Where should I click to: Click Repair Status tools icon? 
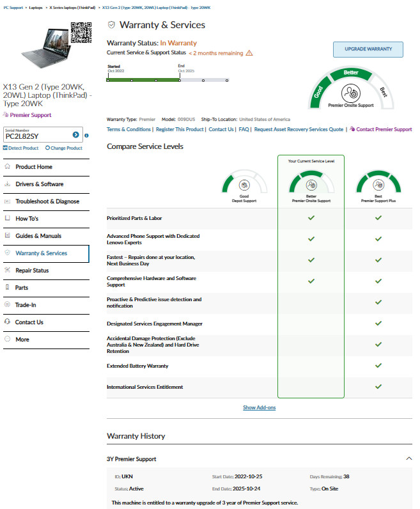tap(8, 270)
